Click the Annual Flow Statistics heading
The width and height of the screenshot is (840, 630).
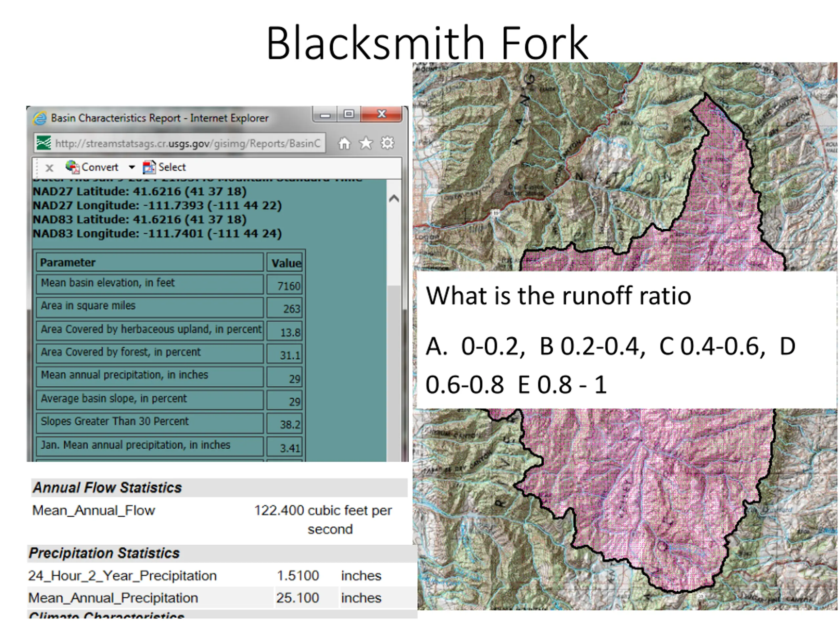point(107,488)
